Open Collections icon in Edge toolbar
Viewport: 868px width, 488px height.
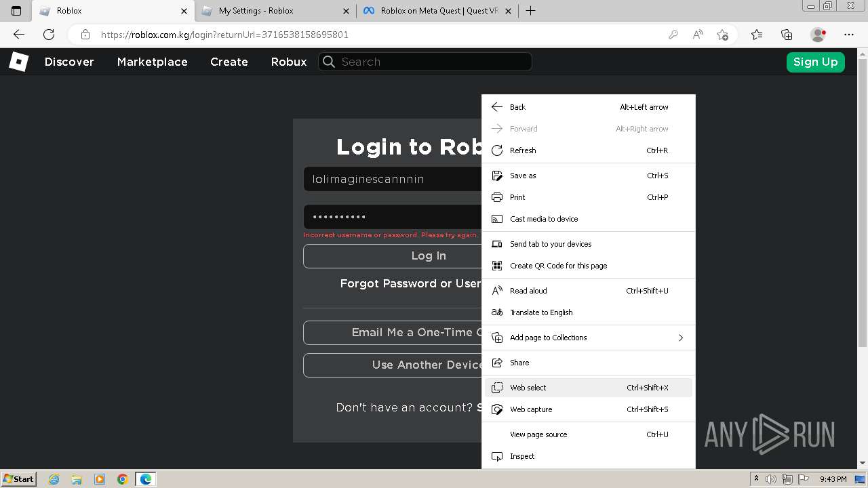tap(787, 35)
